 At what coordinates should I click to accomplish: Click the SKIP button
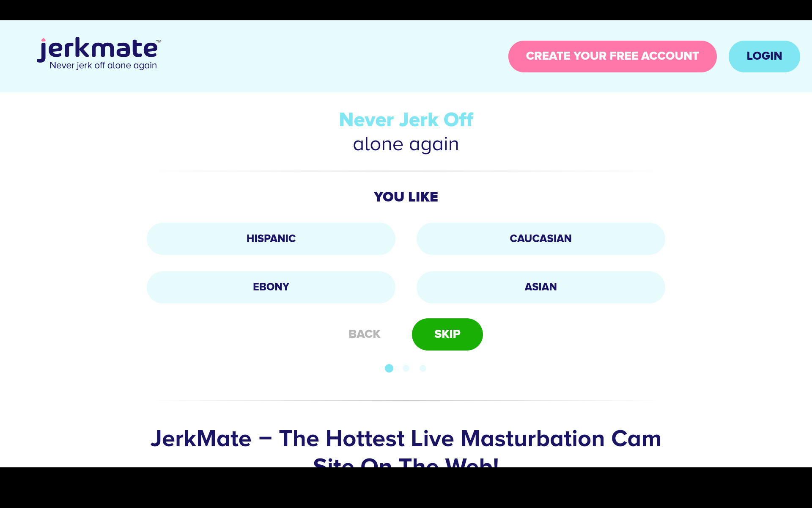point(447,334)
